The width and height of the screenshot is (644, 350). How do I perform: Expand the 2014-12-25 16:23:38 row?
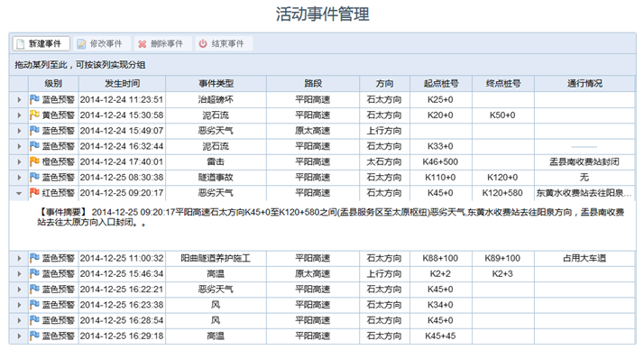click(19, 306)
